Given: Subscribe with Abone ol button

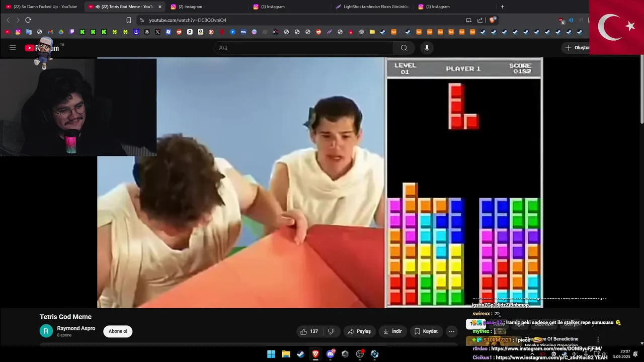Looking at the screenshot, I should pos(118,331).
